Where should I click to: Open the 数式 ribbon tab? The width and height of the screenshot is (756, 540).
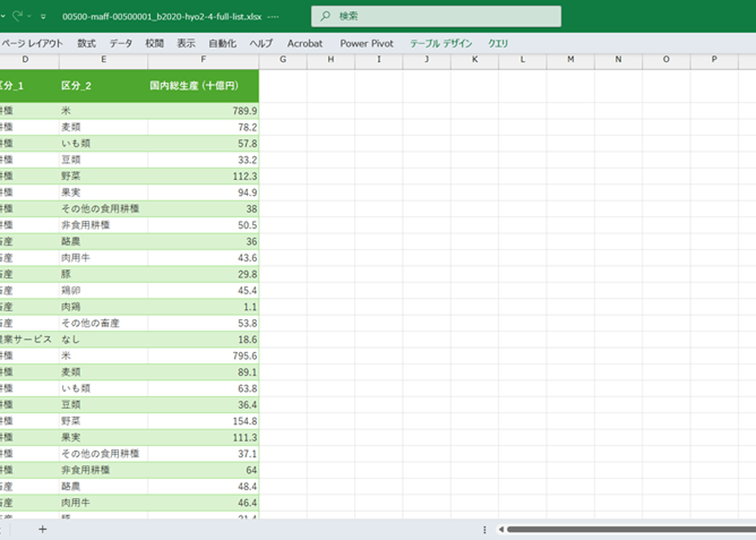(x=87, y=43)
